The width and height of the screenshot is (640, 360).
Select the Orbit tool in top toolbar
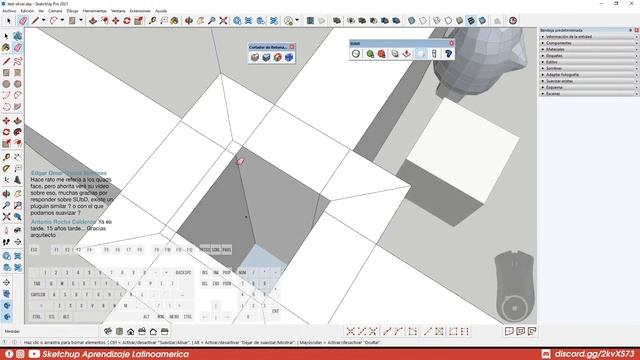point(189,20)
